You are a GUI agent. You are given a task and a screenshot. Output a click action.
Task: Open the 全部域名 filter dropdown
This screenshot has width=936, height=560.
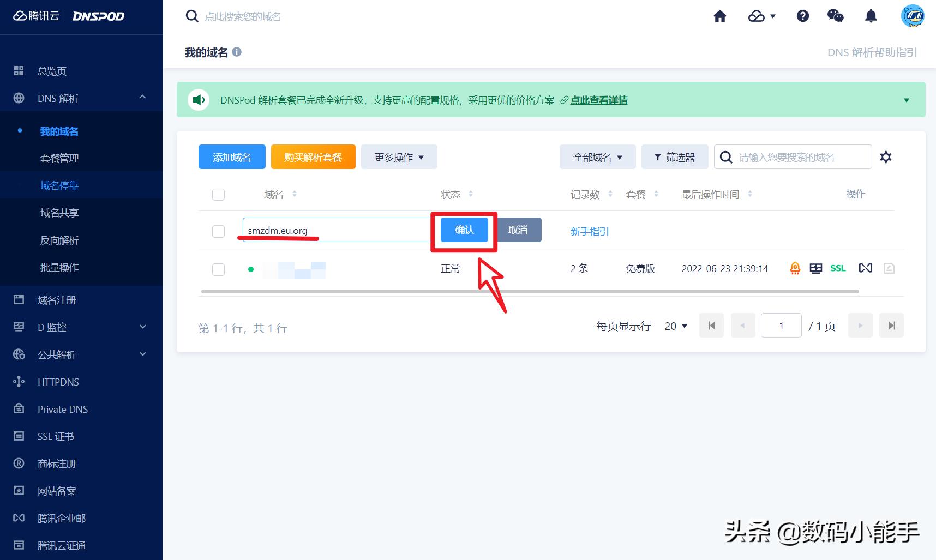(597, 157)
